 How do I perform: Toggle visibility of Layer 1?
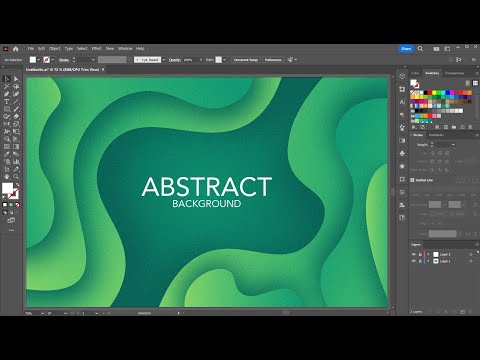click(413, 261)
